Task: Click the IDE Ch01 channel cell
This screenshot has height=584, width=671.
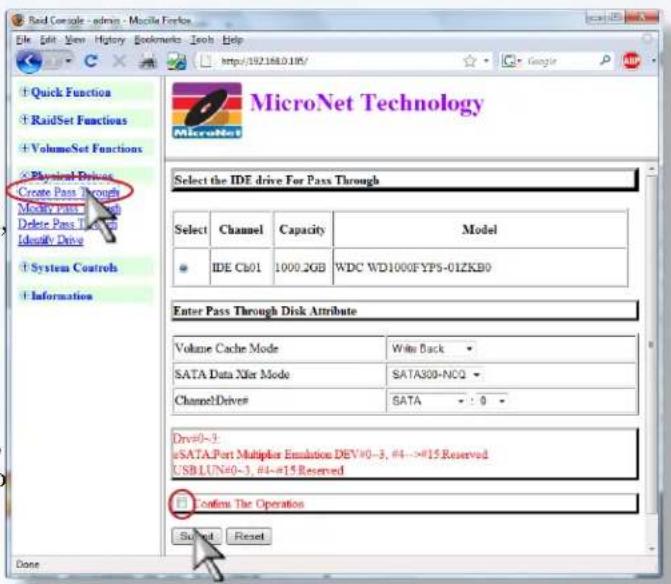Action: pyautogui.click(x=241, y=268)
